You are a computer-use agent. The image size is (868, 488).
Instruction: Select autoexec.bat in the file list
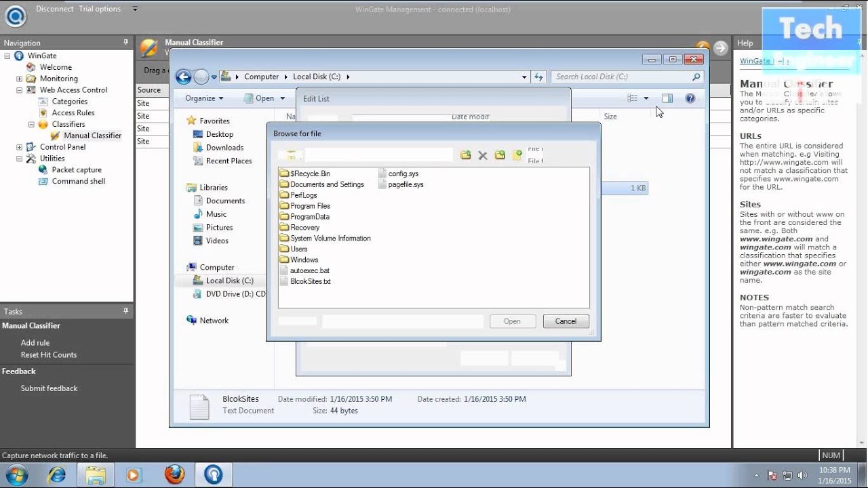click(x=304, y=270)
